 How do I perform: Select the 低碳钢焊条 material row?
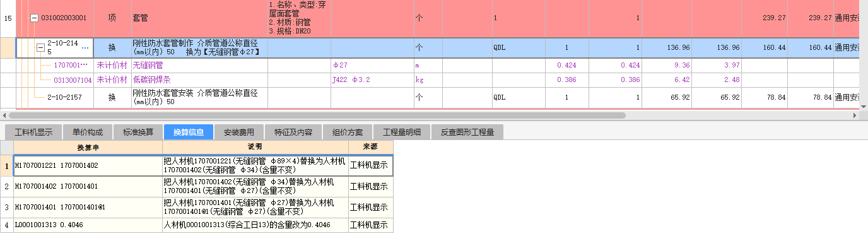429,80
